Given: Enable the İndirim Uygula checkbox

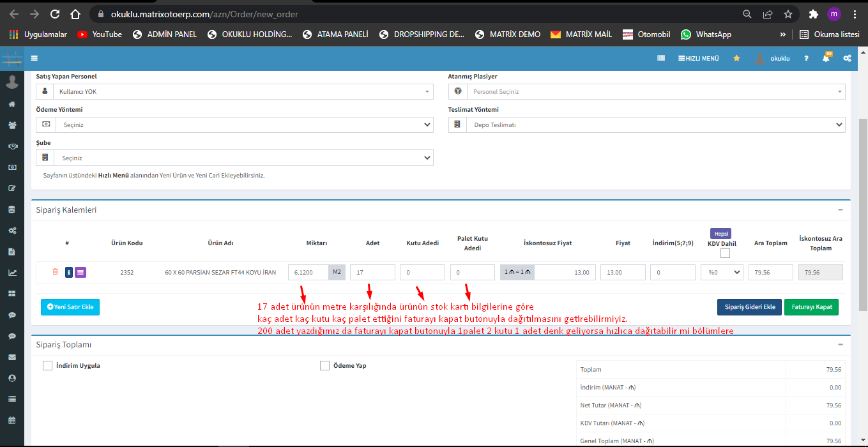Looking at the screenshot, I should (47, 366).
